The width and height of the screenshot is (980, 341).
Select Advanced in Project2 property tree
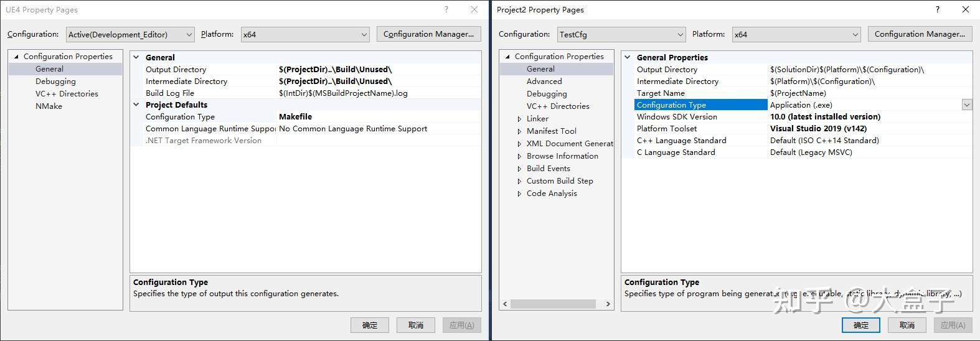(x=544, y=82)
